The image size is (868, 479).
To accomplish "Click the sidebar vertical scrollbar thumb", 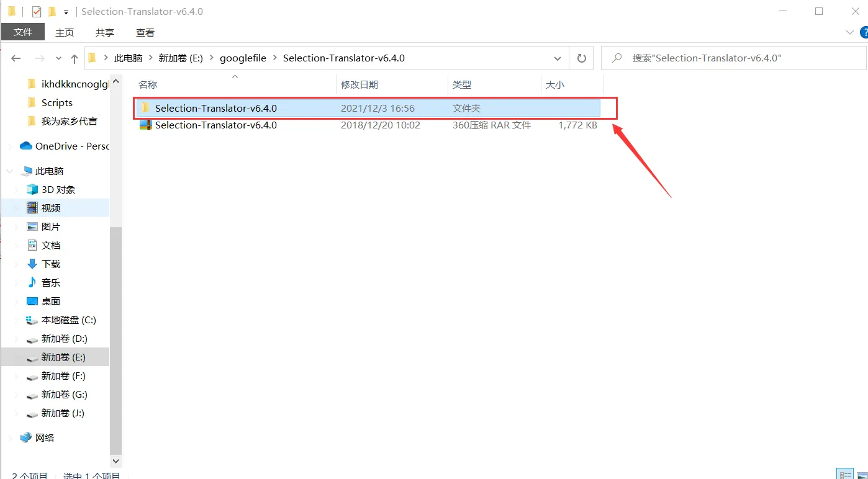I will click(x=115, y=341).
